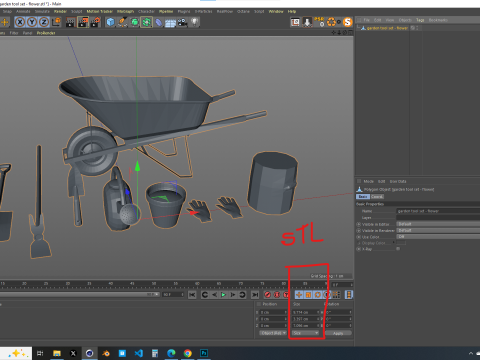Add a Cube primitive object
Viewport: 480px width, 360px height.
coord(110,22)
